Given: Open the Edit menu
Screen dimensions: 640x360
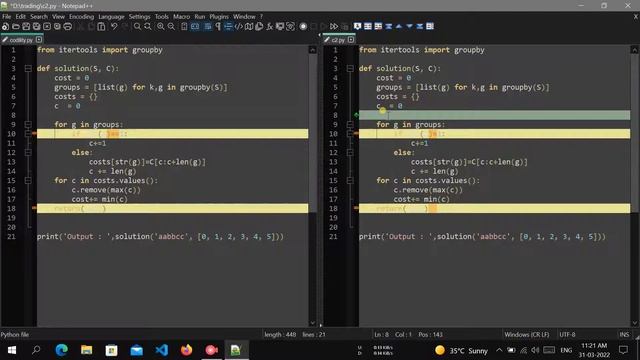Looking at the screenshot, I should click(20, 17).
